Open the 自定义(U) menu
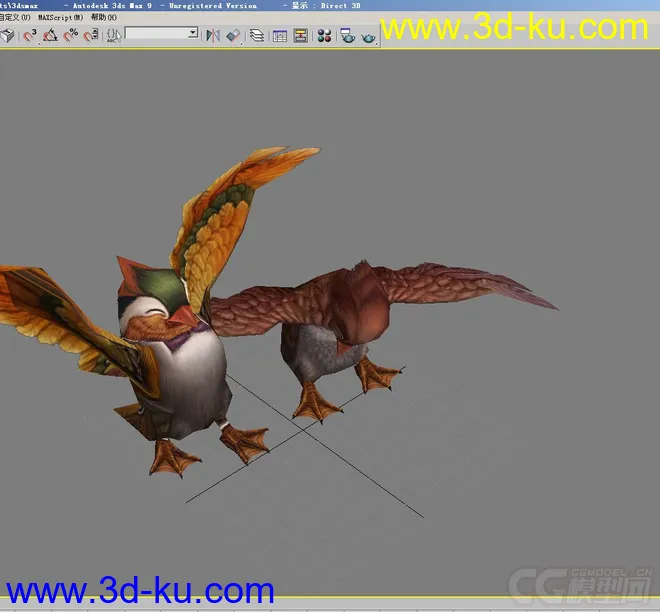 pyautogui.click(x=15, y=17)
